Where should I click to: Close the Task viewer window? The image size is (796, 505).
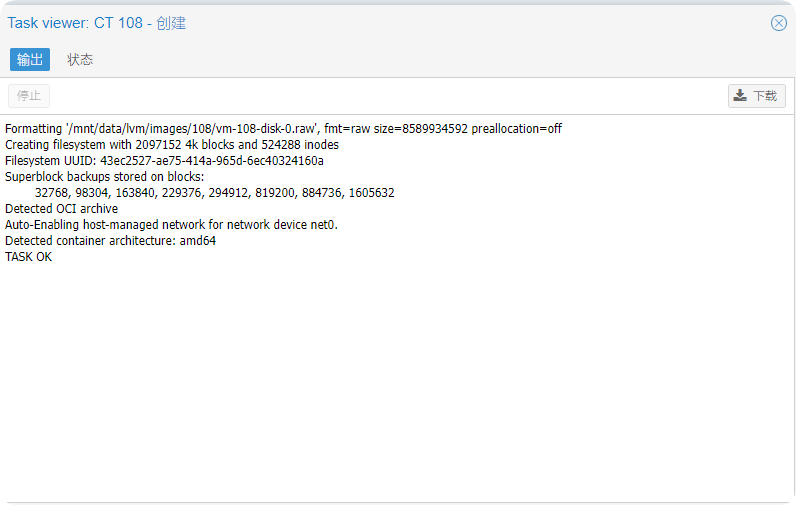779,23
